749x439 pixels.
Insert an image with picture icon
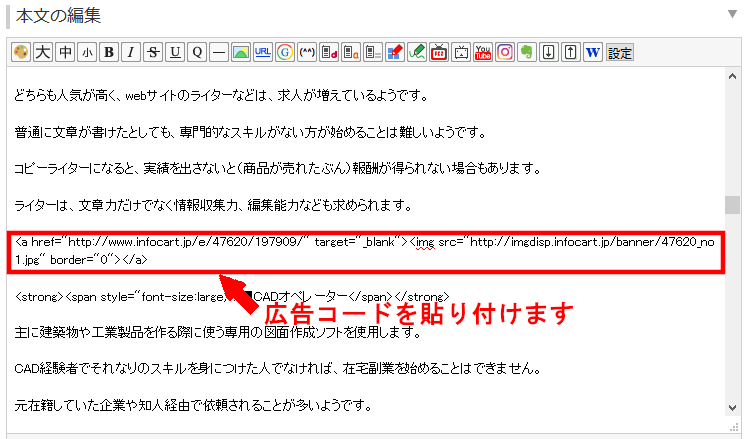pos(241,52)
